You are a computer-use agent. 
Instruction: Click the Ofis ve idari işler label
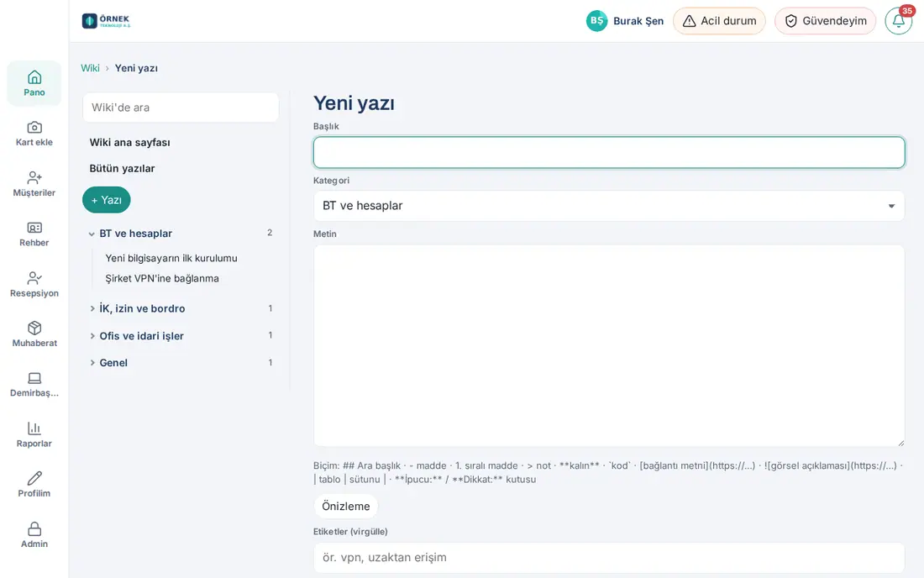click(141, 336)
